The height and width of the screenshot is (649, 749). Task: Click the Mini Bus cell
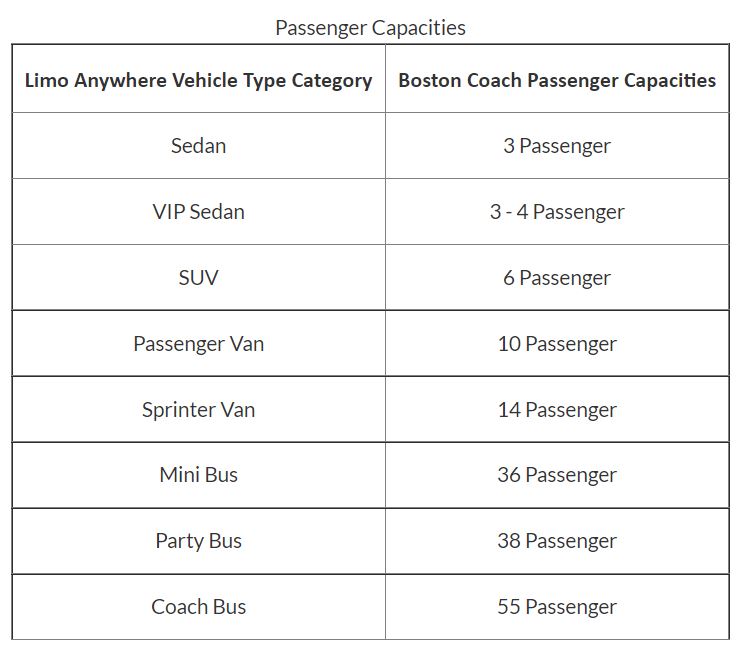[x=198, y=475]
